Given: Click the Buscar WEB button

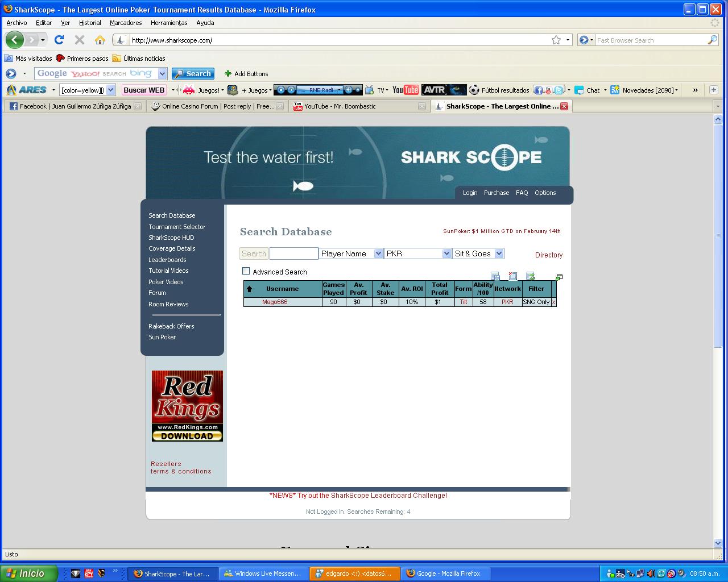Looking at the screenshot, I should click(x=144, y=90).
